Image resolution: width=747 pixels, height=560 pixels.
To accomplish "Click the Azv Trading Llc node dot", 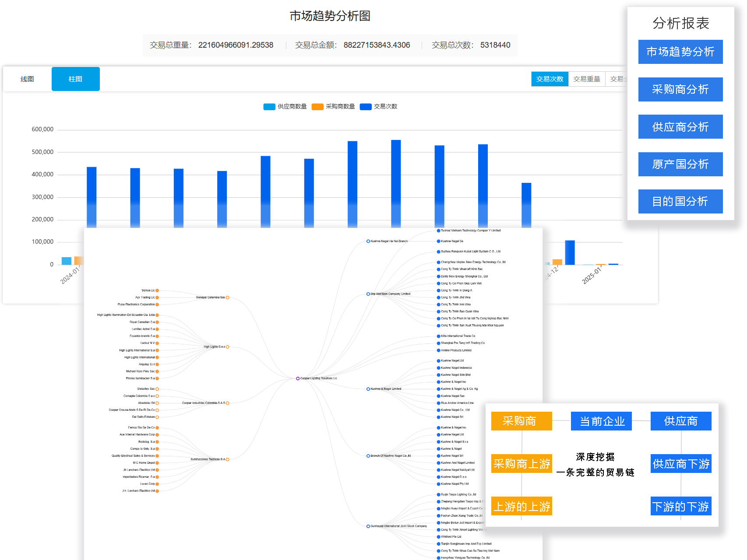I will point(157,297).
